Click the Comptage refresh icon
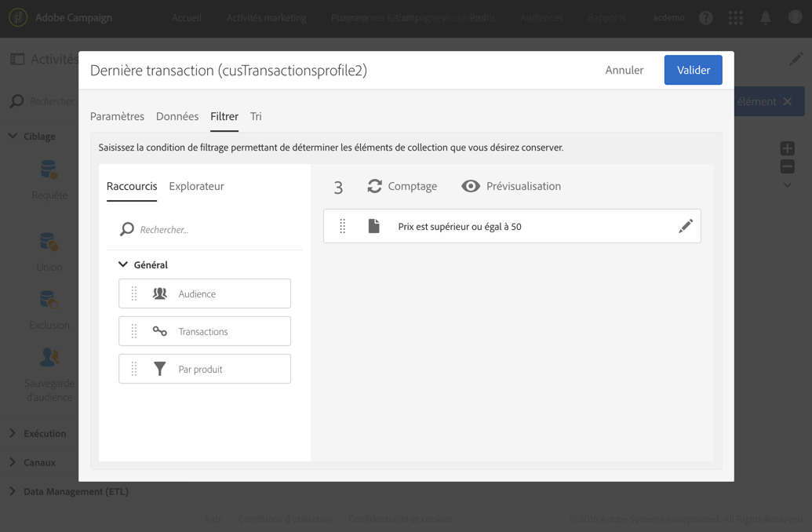The width and height of the screenshot is (812, 532). [x=375, y=186]
